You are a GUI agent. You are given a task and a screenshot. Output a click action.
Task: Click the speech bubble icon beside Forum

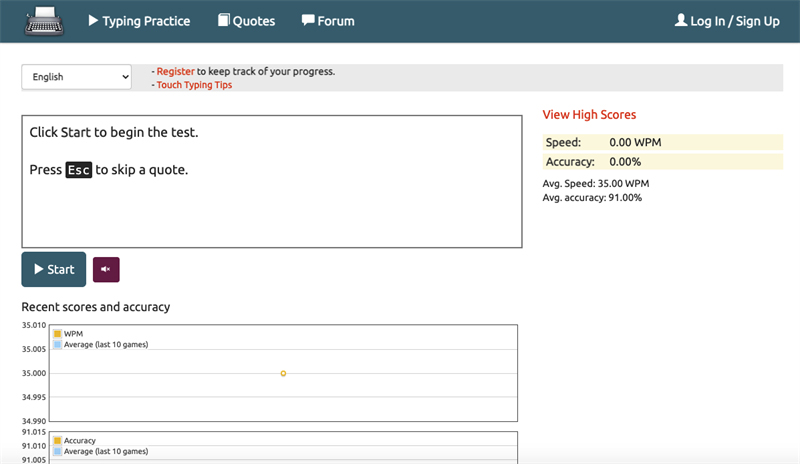308,20
